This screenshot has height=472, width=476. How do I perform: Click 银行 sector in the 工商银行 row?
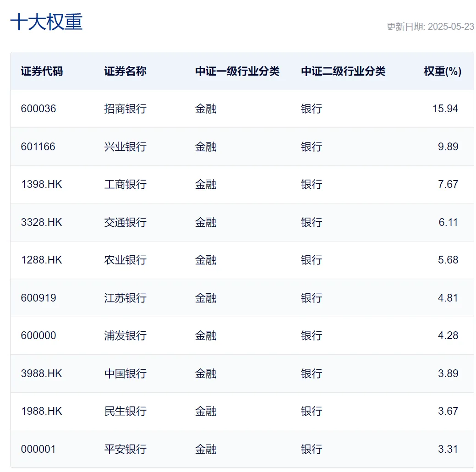click(x=312, y=184)
